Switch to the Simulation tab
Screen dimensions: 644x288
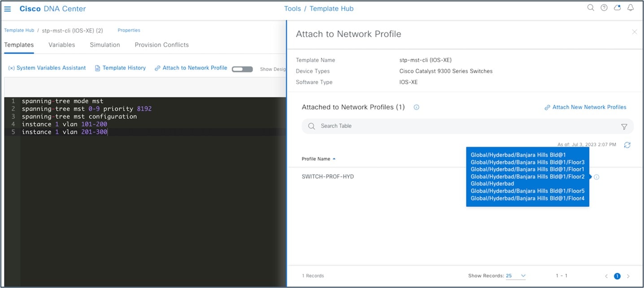point(105,45)
